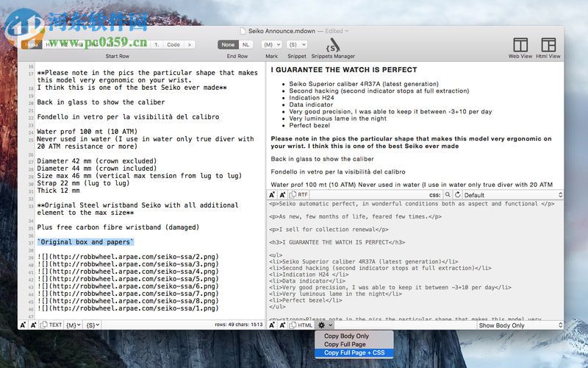588x368 pixels.
Task: Decrease font size in preview pane
Action: [272, 194]
